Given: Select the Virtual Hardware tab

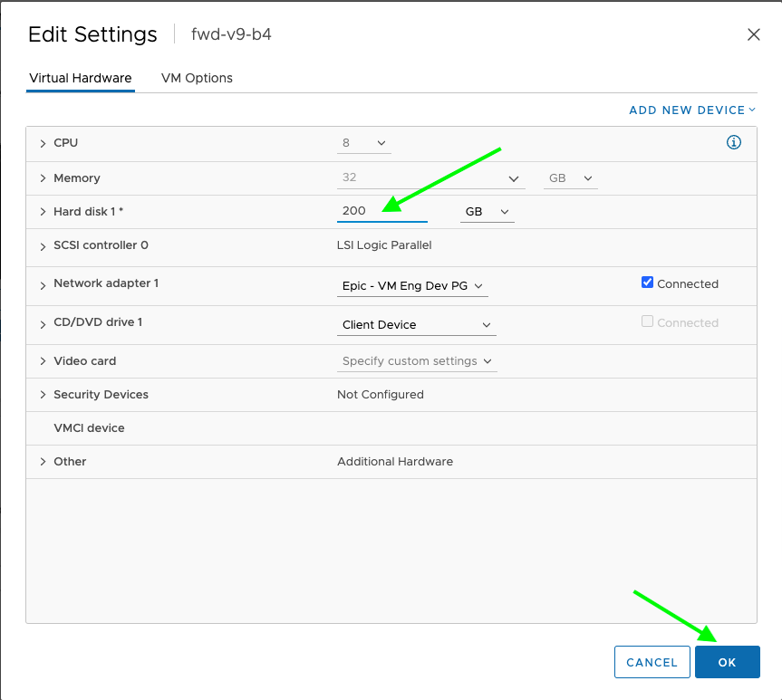Looking at the screenshot, I should 81,78.
